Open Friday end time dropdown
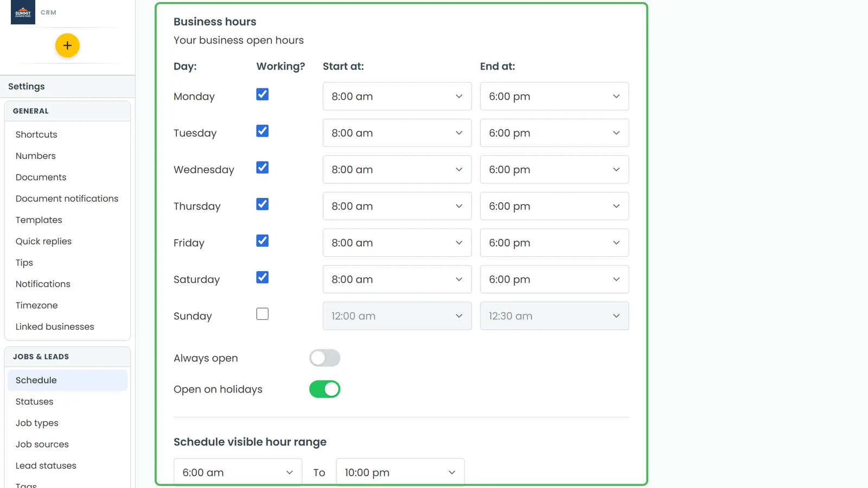868x488 pixels. coord(554,243)
